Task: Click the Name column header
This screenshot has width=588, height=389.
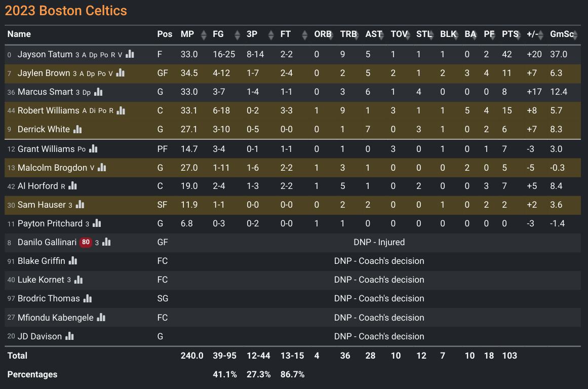Action: click(x=19, y=34)
